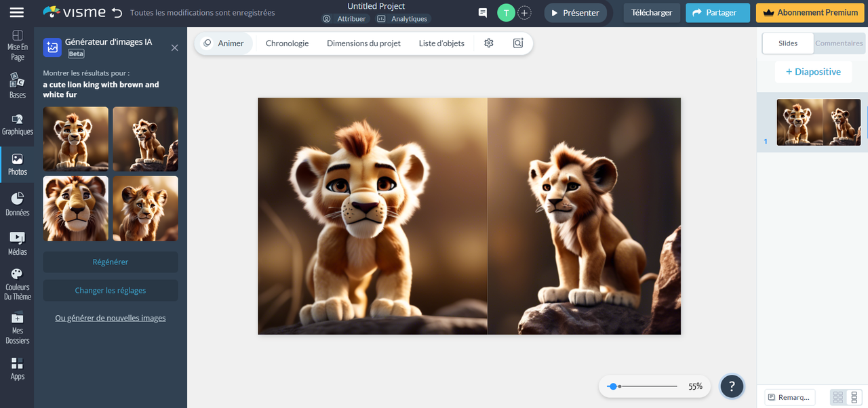Open the Données sidebar panel
The image size is (868, 408).
pos(17,204)
